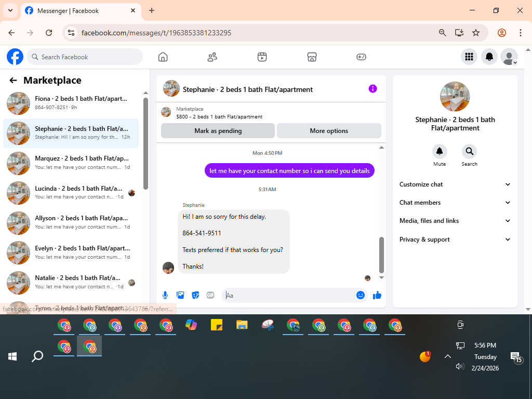The height and width of the screenshot is (399, 532).
Task: Open Marquez's conversation in the list
Action: pos(71,163)
